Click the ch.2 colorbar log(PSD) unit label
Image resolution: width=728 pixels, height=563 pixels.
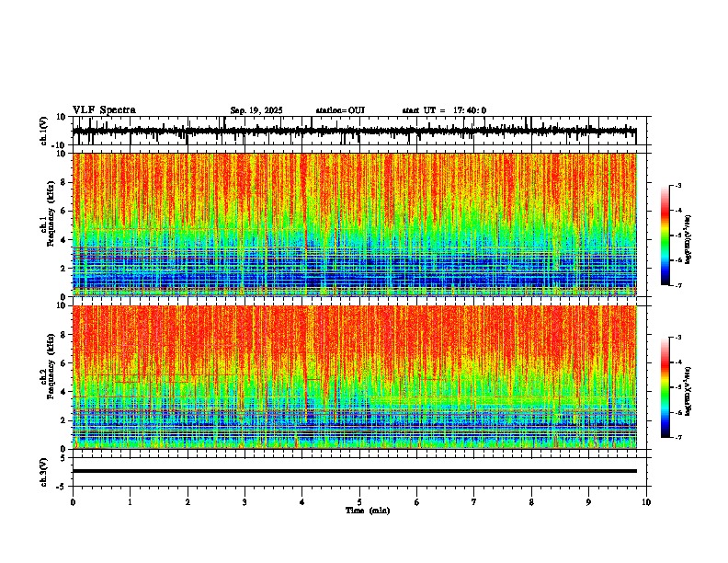(x=688, y=391)
